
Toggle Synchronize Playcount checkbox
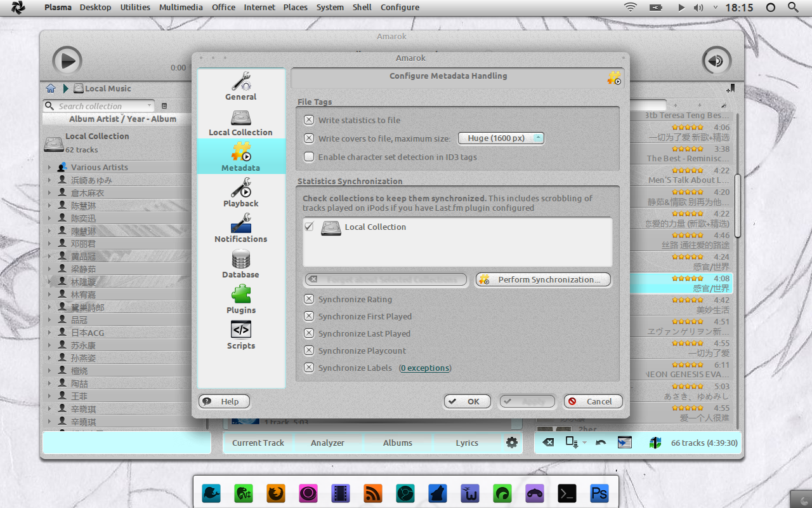[309, 351]
